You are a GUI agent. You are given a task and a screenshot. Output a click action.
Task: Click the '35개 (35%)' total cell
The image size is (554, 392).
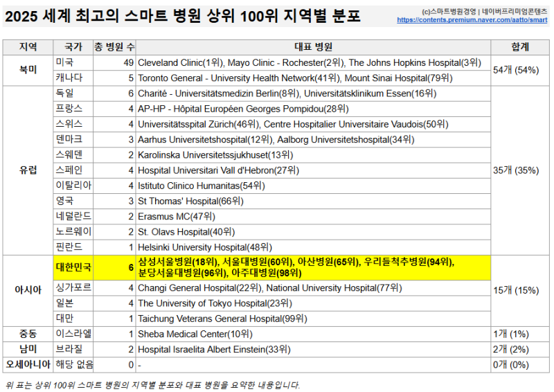pyautogui.click(x=520, y=170)
